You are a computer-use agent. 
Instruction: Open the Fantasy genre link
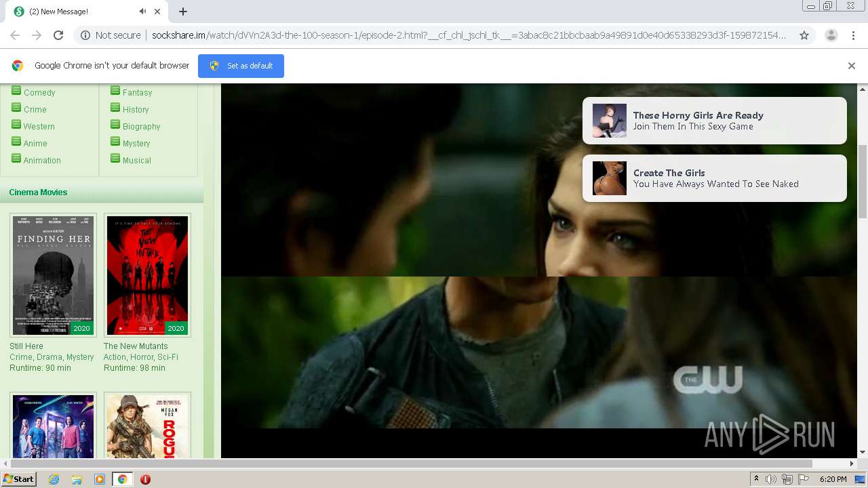coord(138,93)
